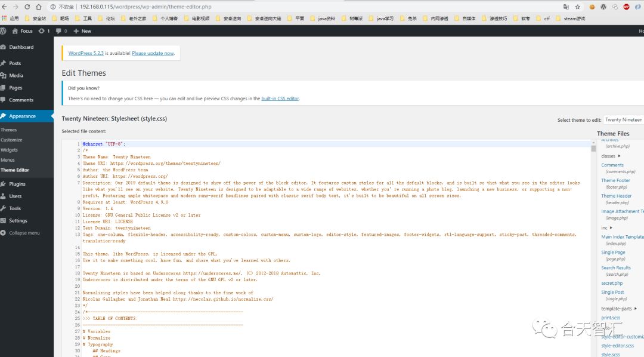This screenshot has height=357, width=644.
Task: Open the apps grid in bookmarks bar
Action: coord(4,18)
